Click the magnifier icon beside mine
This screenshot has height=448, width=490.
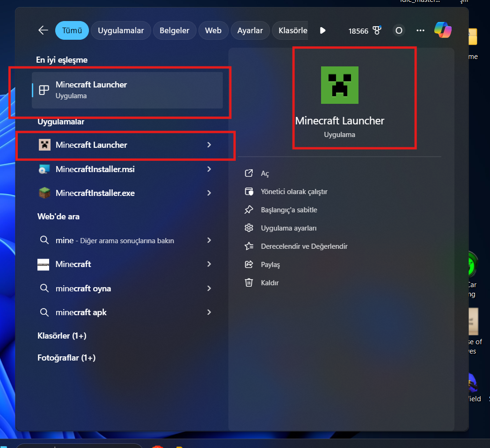pyautogui.click(x=44, y=240)
